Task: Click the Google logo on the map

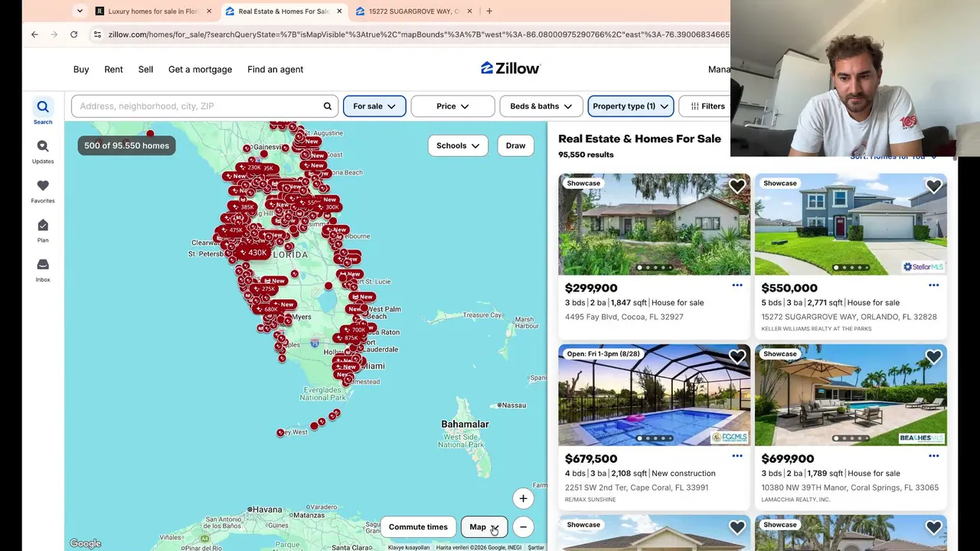Action: tap(85, 543)
